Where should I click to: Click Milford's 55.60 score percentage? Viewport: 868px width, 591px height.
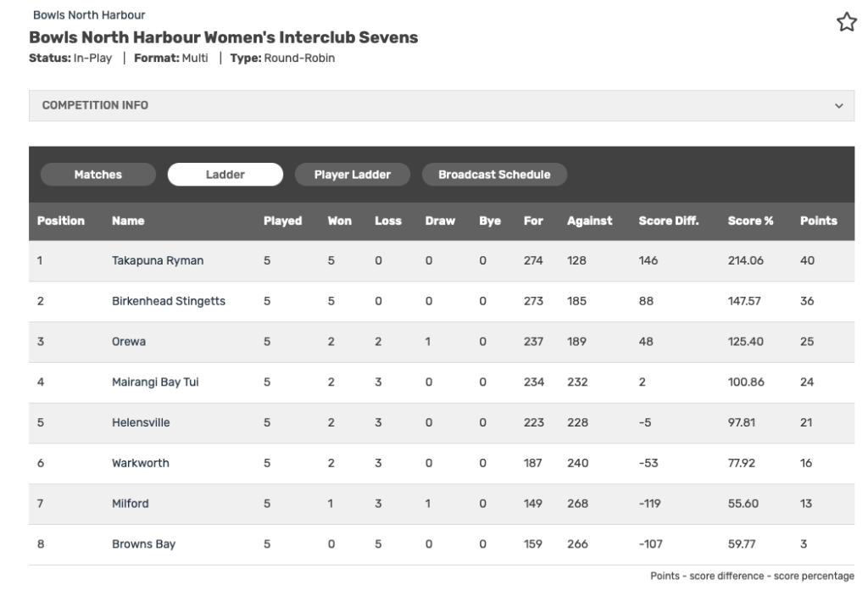coord(743,503)
